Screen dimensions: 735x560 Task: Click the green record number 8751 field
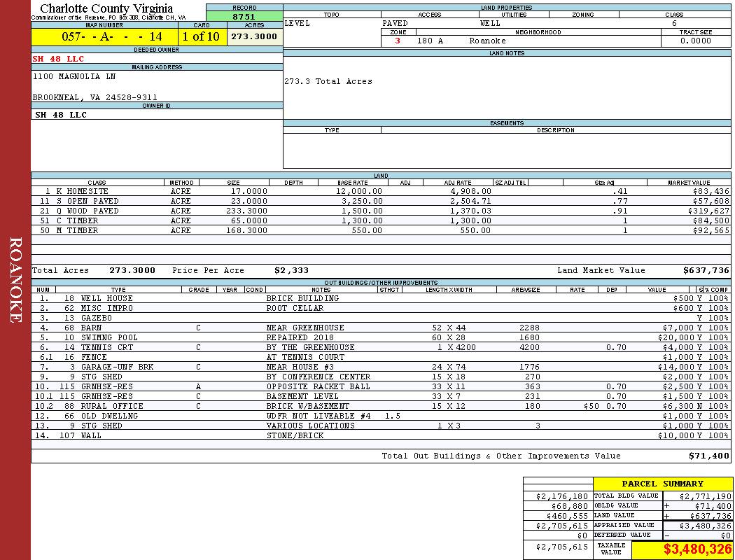(244, 16)
